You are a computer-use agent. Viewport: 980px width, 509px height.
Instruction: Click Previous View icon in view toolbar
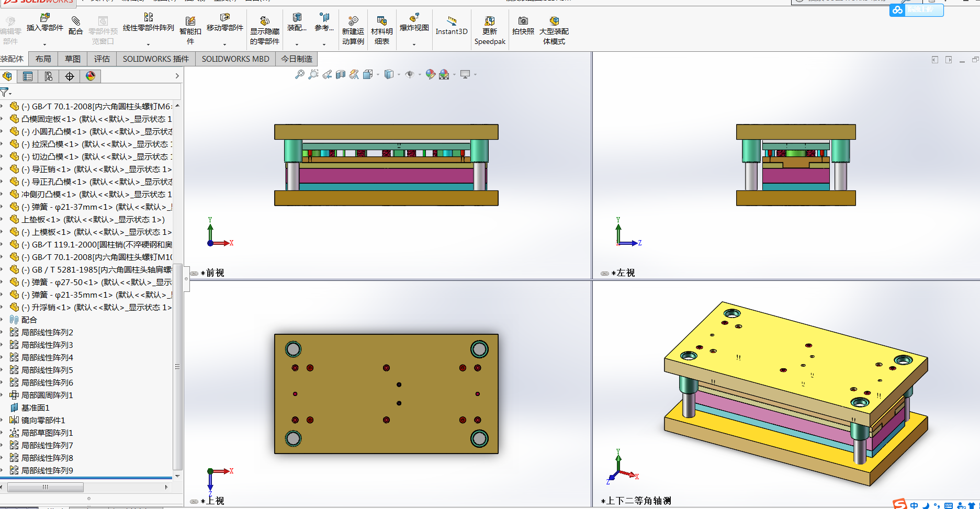(x=327, y=75)
